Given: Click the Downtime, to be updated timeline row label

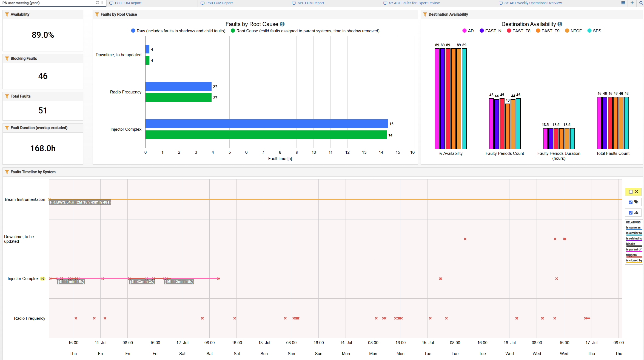Looking at the screenshot, I should [19, 239].
